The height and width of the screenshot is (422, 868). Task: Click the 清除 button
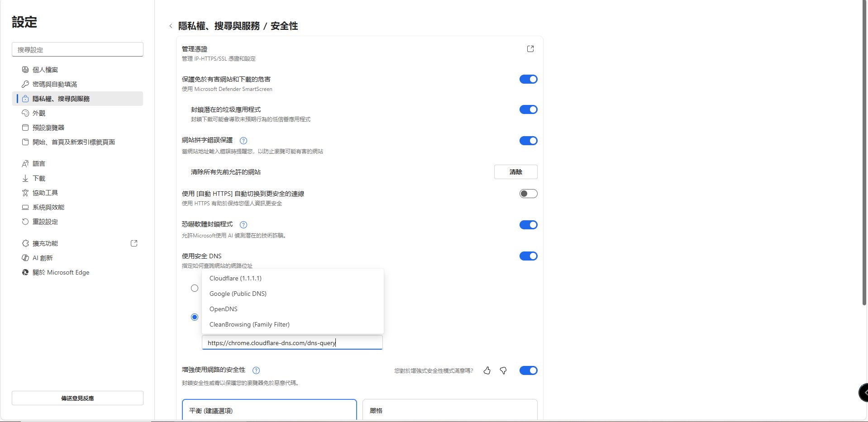pos(515,172)
